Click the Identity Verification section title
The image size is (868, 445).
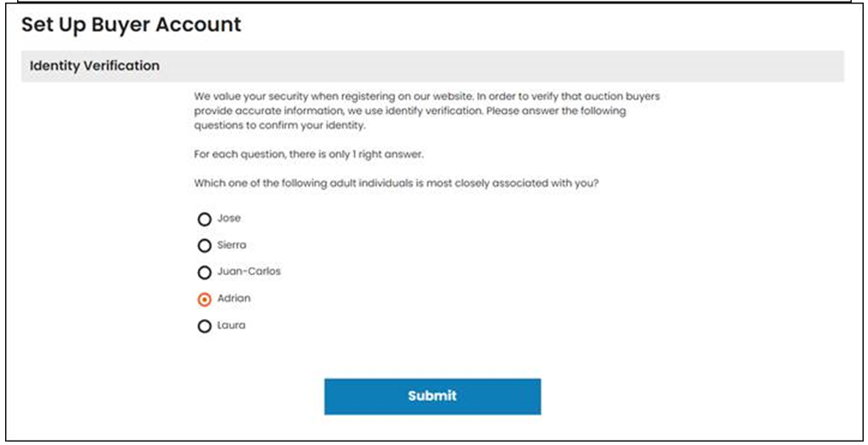click(x=94, y=65)
